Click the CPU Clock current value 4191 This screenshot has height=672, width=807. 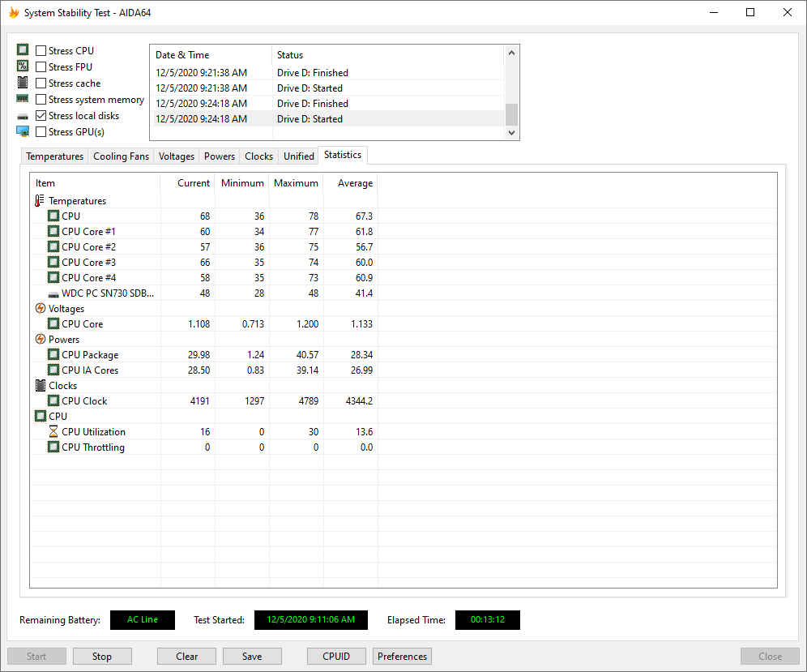pos(199,400)
